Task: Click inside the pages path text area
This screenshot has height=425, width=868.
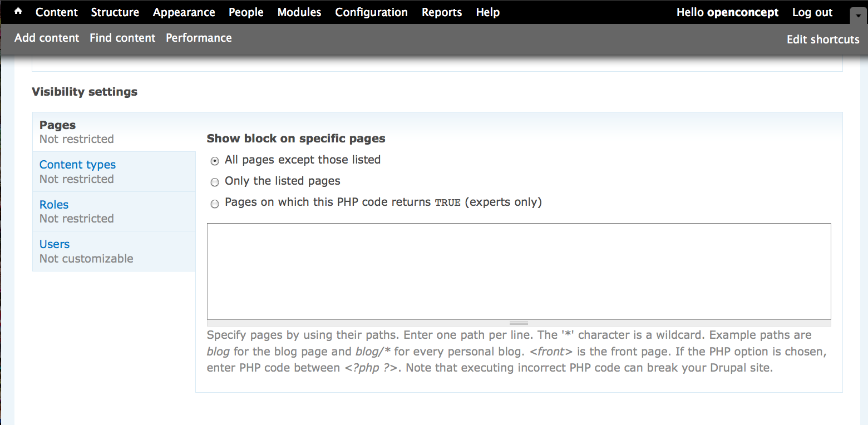Action: coord(519,271)
